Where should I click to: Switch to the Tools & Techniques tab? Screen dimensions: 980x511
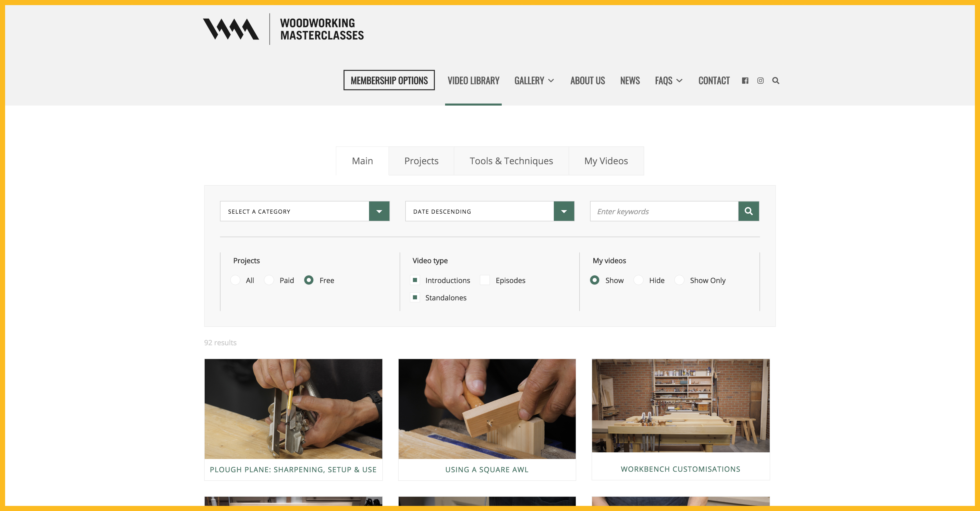tap(511, 161)
